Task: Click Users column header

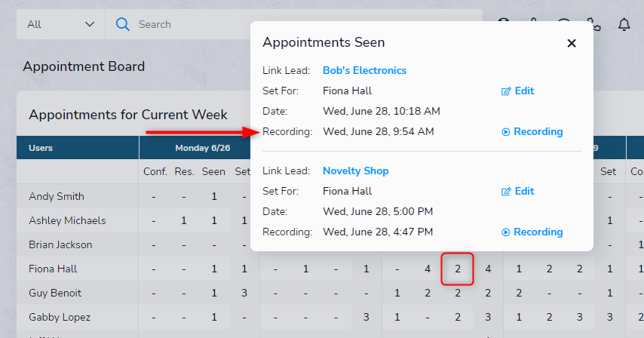Action: (x=41, y=148)
